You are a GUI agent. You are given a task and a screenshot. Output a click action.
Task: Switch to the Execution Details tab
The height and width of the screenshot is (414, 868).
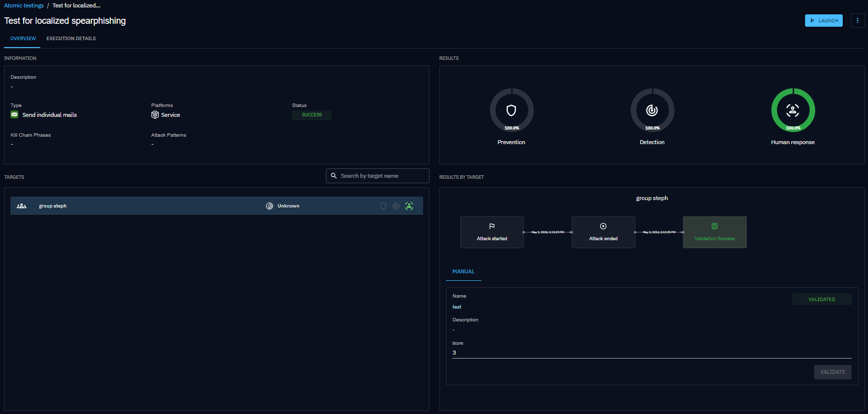coord(71,39)
